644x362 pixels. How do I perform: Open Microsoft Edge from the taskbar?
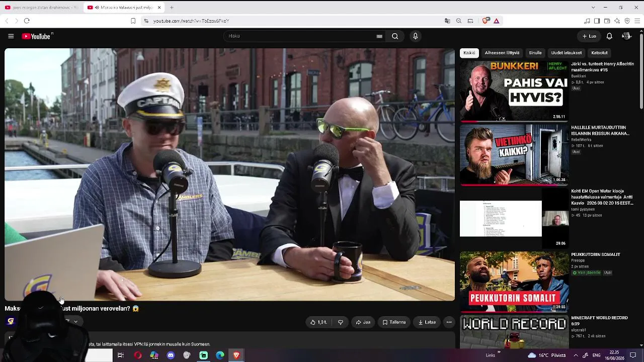coord(220,355)
